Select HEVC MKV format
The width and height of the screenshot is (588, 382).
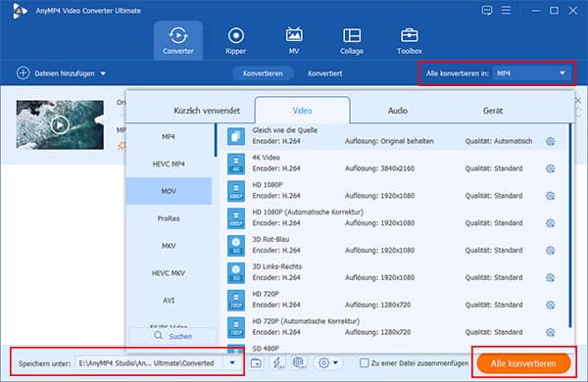(x=169, y=273)
